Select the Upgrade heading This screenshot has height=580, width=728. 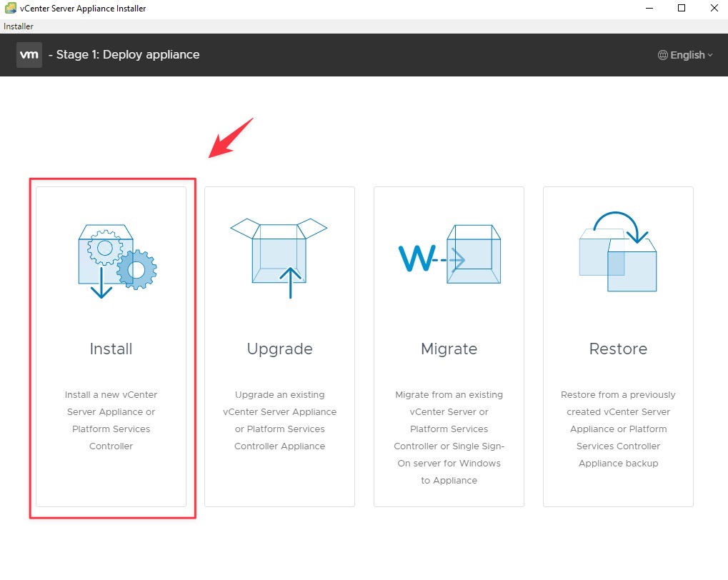click(x=279, y=349)
